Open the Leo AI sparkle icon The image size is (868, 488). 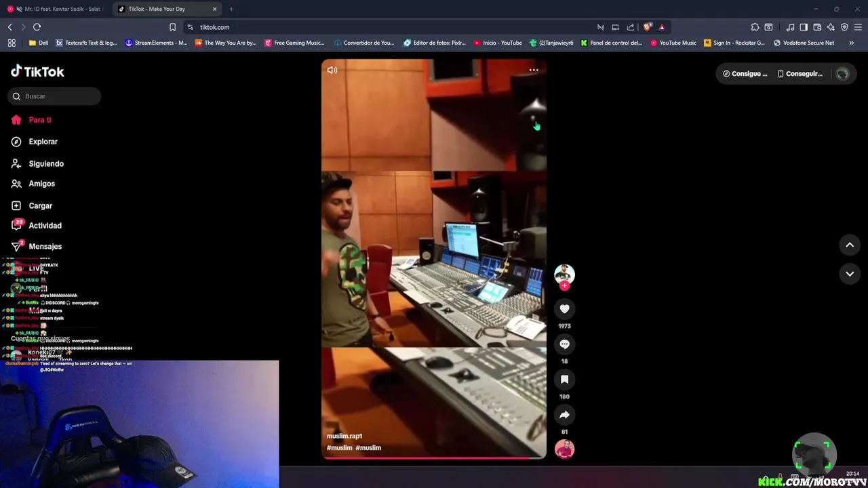coord(831,27)
